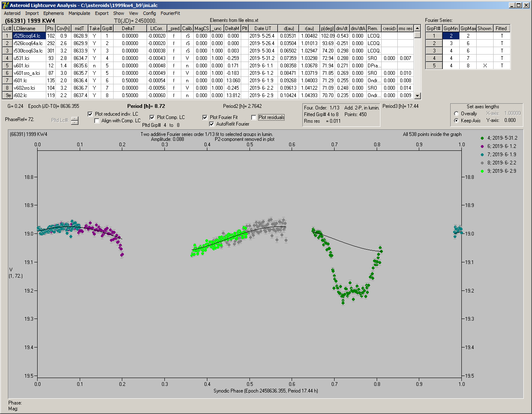Click the teal legend marker 7; 2019-6-1.9
The height and width of the screenshot is (414, 532).
[483, 155]
